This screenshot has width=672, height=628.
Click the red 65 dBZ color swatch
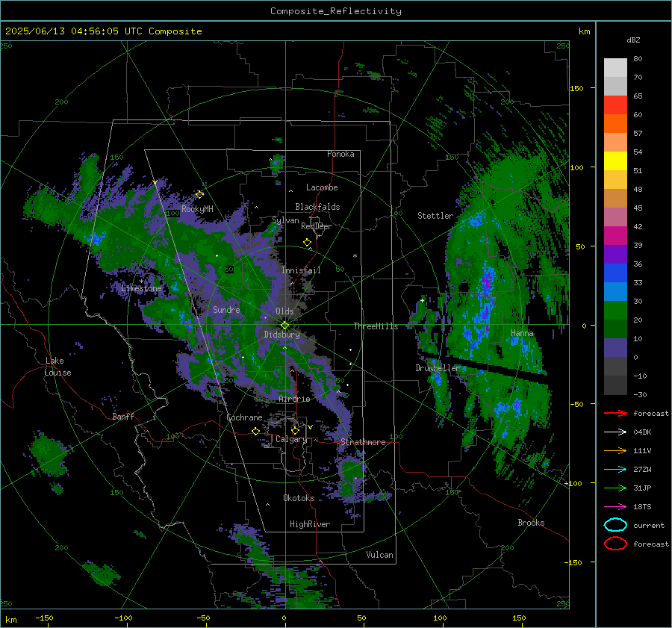pyautogui.click(x=615, y=105)
